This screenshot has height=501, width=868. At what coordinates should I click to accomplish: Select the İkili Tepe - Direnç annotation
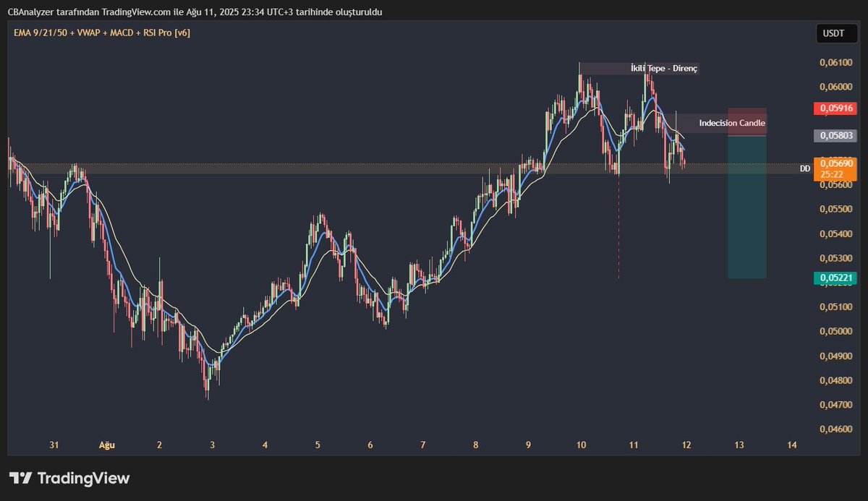tap(664, 69)
